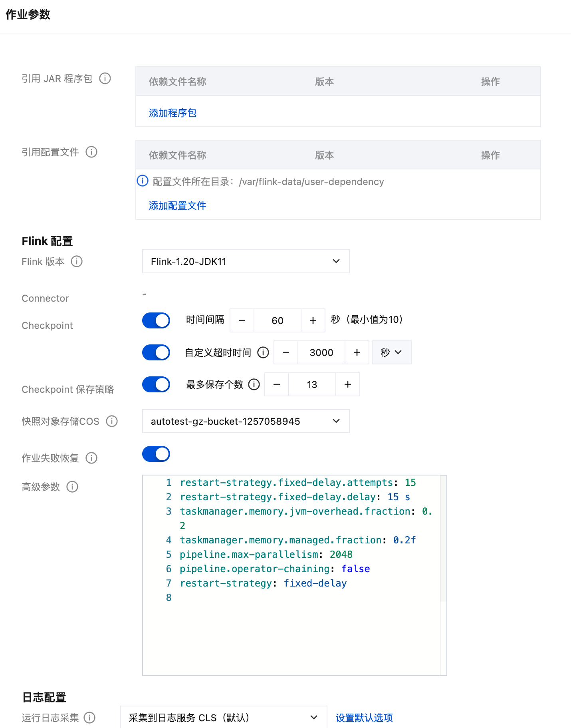Expand the autotest-gz-bucket COS dropdown

click(246, 421)
